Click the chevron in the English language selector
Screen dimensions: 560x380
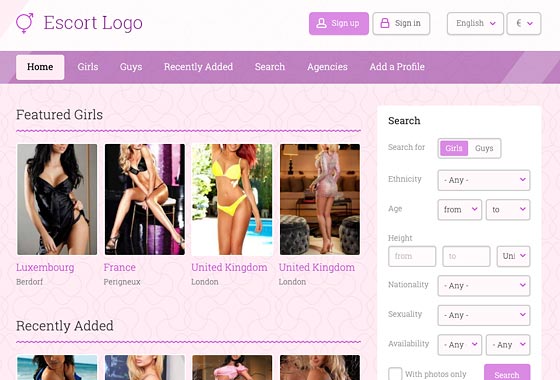tap(492, 24)
